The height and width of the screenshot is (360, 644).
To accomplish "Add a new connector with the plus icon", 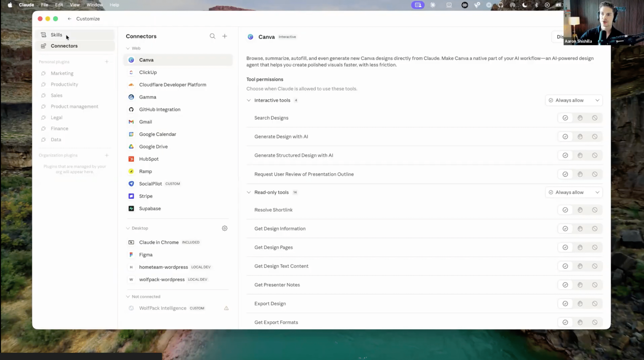I will pos(225,36).
